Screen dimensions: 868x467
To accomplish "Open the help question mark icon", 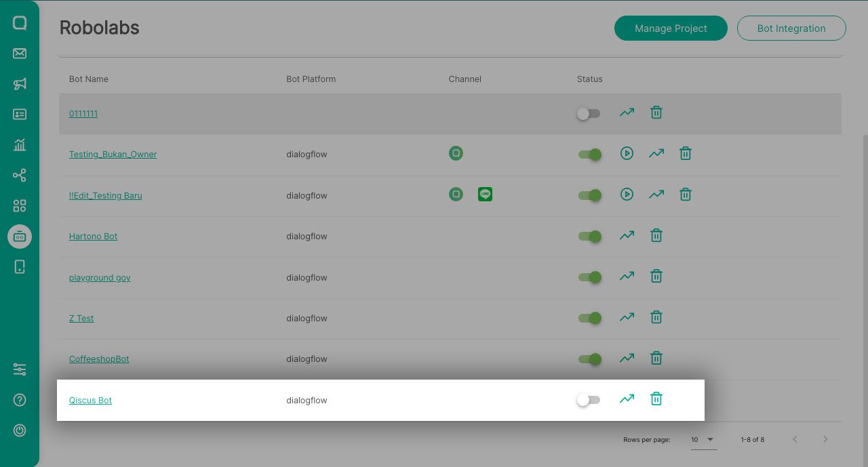I will (x=20, y=400).
